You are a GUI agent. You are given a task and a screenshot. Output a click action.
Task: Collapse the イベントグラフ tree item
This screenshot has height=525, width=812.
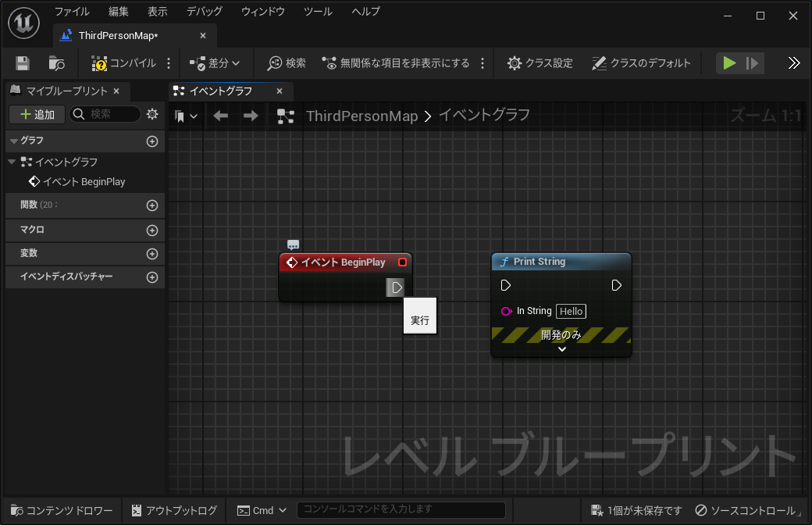pos(12,162)
